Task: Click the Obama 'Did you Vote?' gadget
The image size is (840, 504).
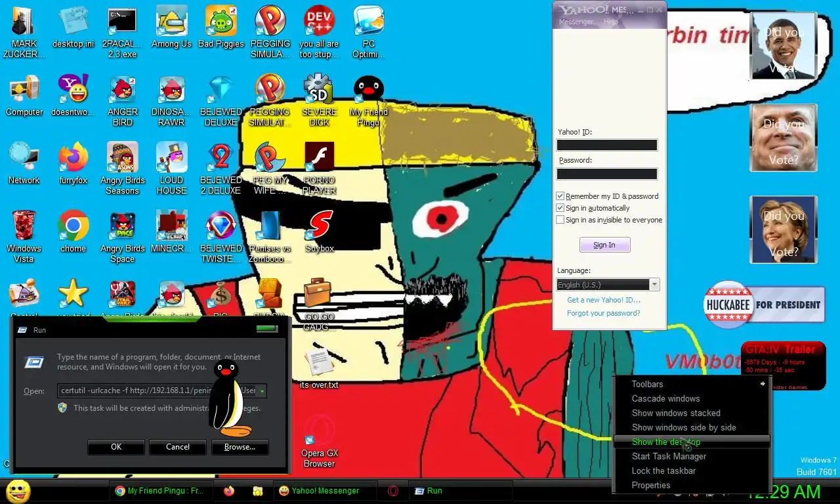Action: (x=784, y=46)
